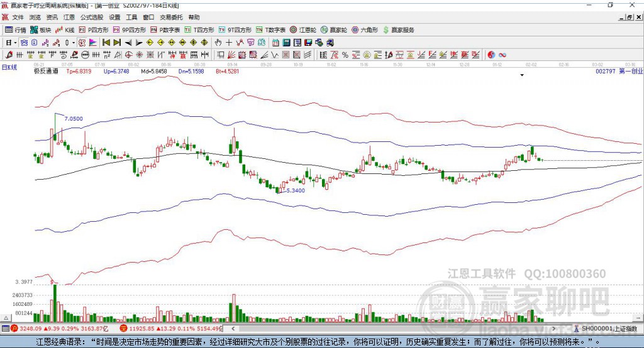This screenshot has width=644, height=348.
Task: Open the 资讯 menu
Action: [x=52, y=17]
